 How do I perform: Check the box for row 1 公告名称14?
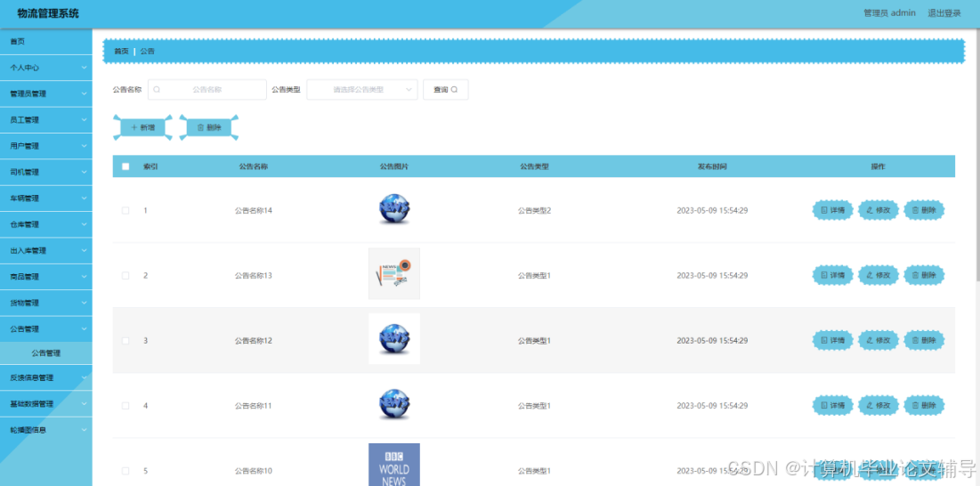pyautogui.click(x=126, y=211)
